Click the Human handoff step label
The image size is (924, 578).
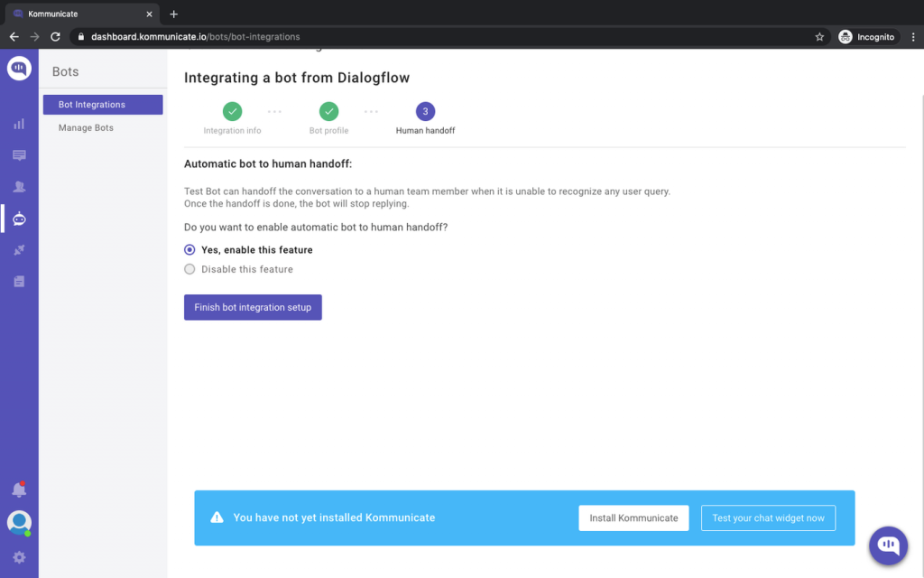click(426, 130)
